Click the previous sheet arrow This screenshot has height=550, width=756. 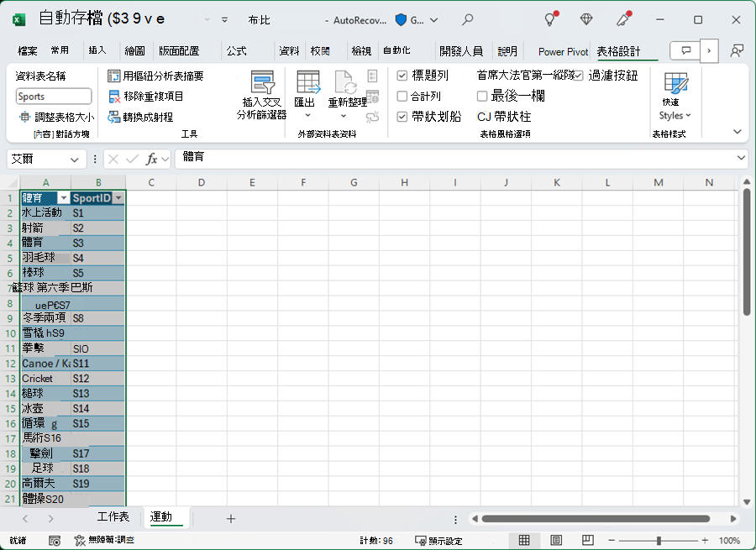(x=25, y=519)
